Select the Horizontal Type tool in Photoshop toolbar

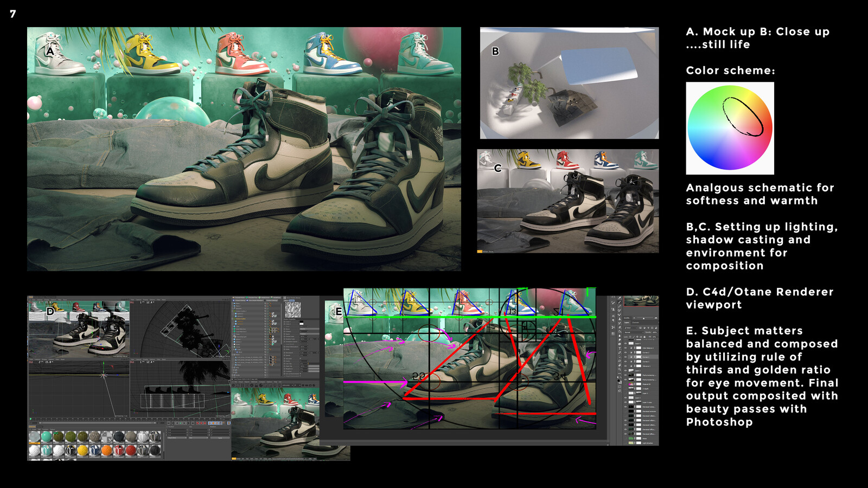pyautogui.click(x=620, y=348)
